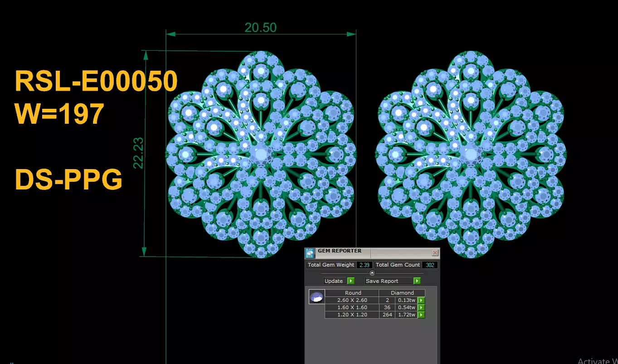Image resolution: width=618 pixels, height=364 pixels.
Task: Collapse the Gem Reporter panel with the round arrow
Action: [372, 273]
